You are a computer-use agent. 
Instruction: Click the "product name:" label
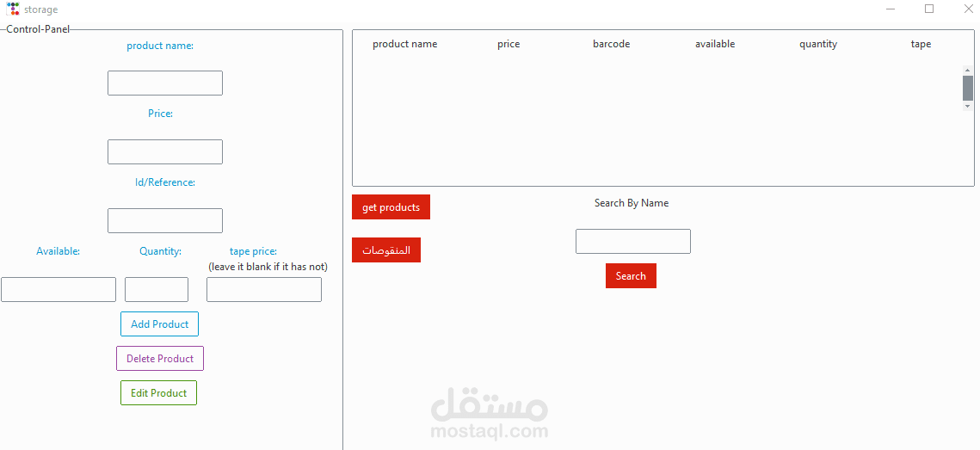pos(160,46)
